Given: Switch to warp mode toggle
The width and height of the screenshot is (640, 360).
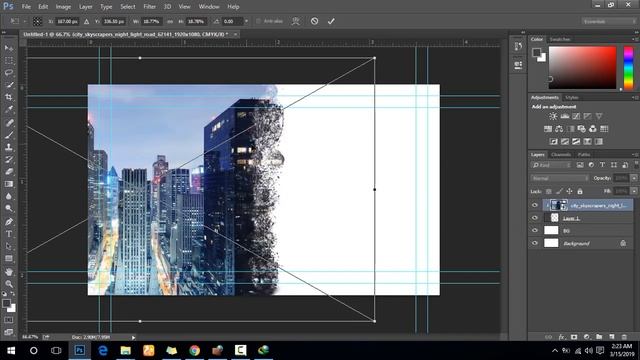Looking at the screenshot, I should [296, 21].
